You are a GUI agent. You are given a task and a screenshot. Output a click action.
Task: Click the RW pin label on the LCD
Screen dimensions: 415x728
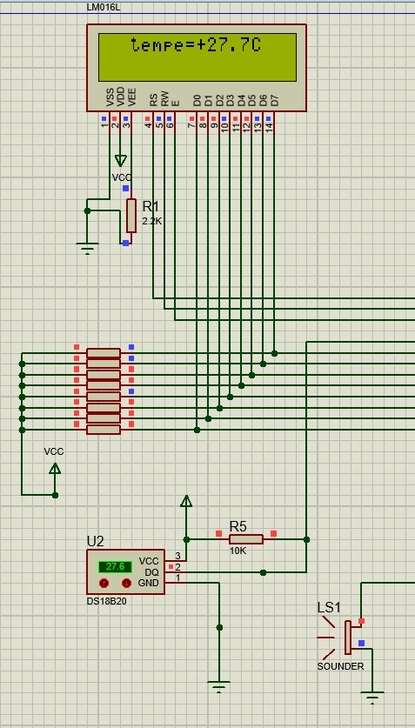(x=164, y=99)
